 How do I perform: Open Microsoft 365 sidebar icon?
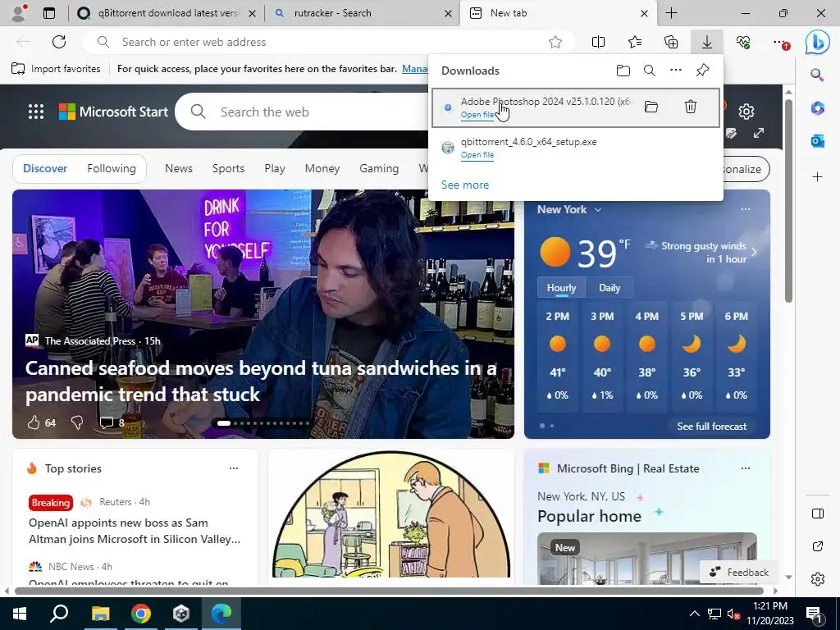pos(817,107)
